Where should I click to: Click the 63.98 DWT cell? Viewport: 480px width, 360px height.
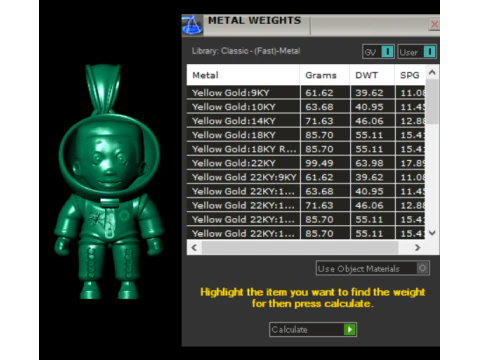point(372,163)
